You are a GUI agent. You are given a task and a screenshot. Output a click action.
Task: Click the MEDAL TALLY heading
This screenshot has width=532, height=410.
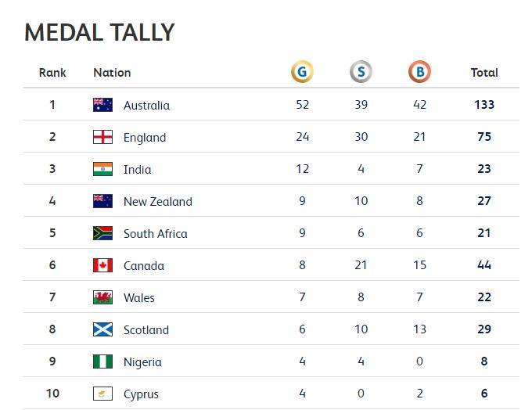pyautogui.click(x=99, y=33)
